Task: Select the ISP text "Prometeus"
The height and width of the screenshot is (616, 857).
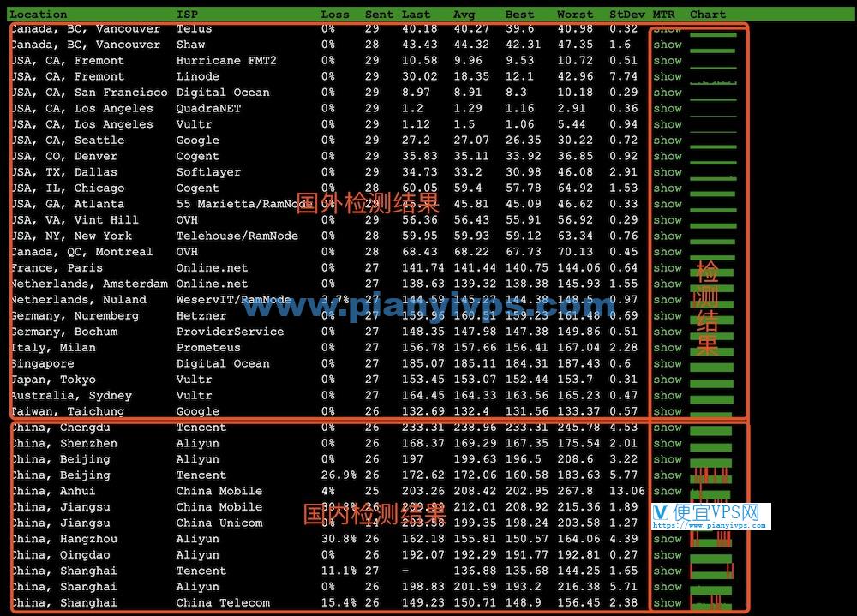Action: click(208, 348)
